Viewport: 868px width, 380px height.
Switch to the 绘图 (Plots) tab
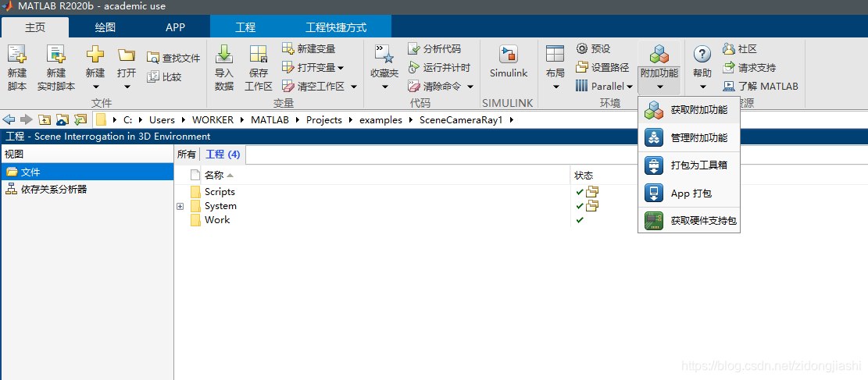coord(105,27)
